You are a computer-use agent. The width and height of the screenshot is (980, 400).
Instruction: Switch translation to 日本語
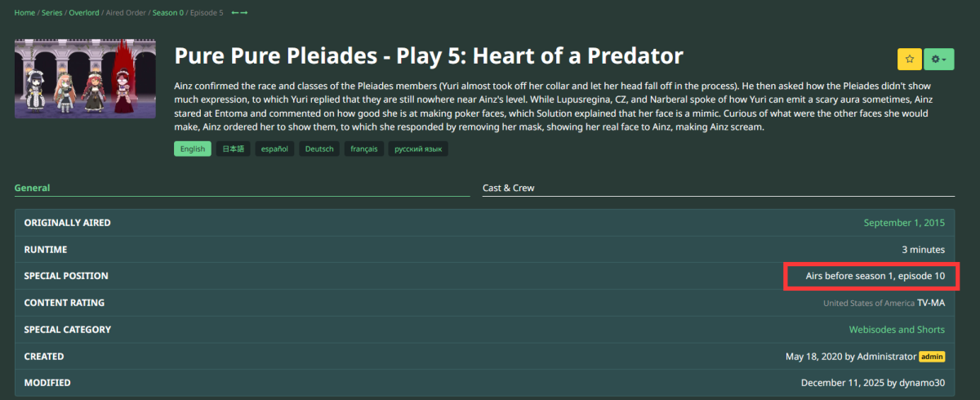pos(233,149)
